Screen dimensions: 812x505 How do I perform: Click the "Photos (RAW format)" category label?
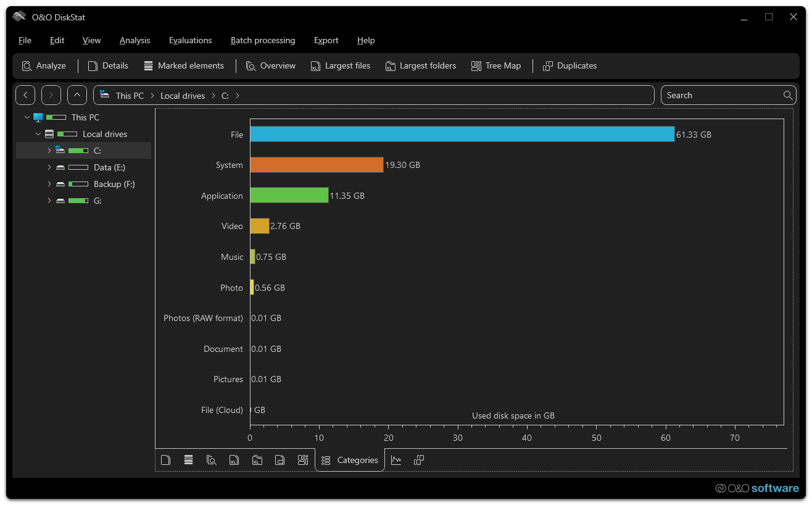(203, 318)
